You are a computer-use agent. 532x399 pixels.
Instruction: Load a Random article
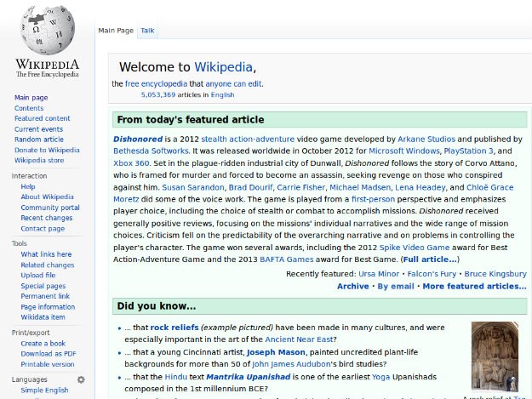[x=38, y=140]
